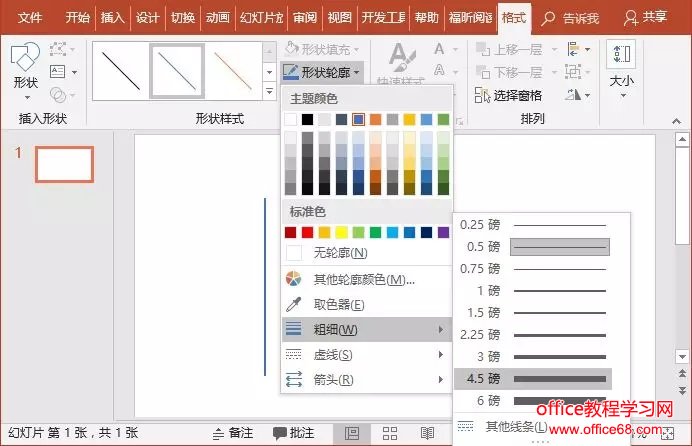Open Comments (批注) pane in status bar

(294, 433)
